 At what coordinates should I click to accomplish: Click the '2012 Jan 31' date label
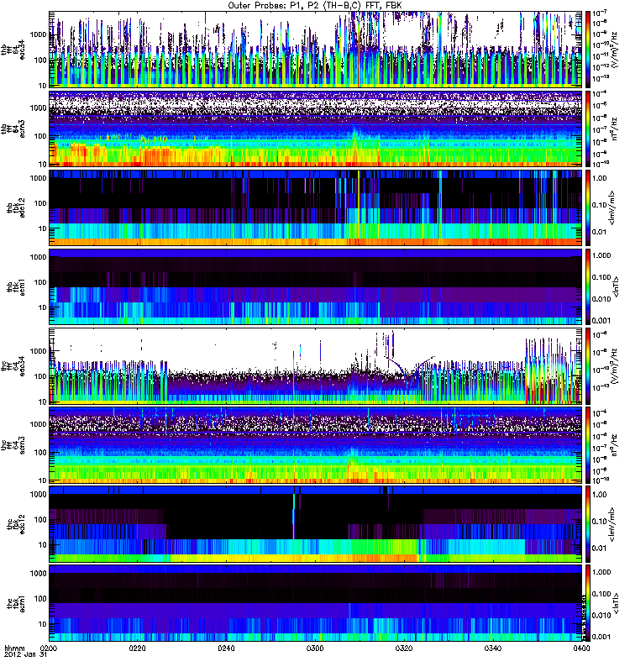25,654
